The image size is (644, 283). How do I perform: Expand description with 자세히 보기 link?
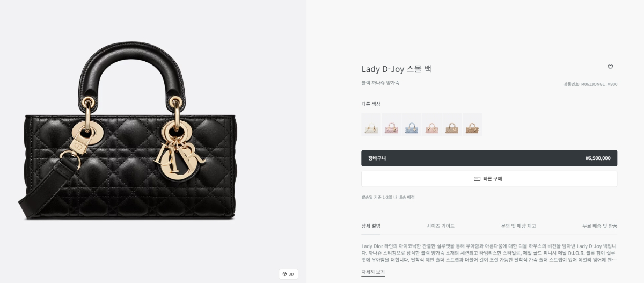tap(373, 272)
